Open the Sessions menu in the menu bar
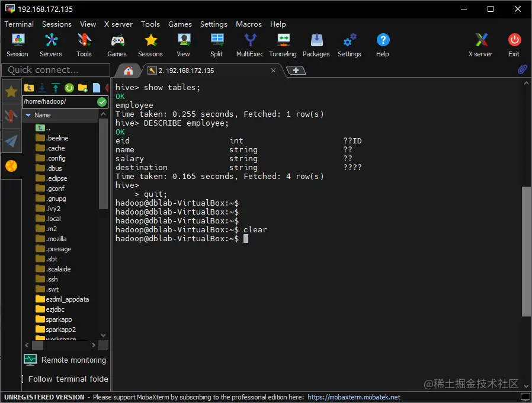The height and width of the screenshot is (403, 532). [x=57, y=24]
